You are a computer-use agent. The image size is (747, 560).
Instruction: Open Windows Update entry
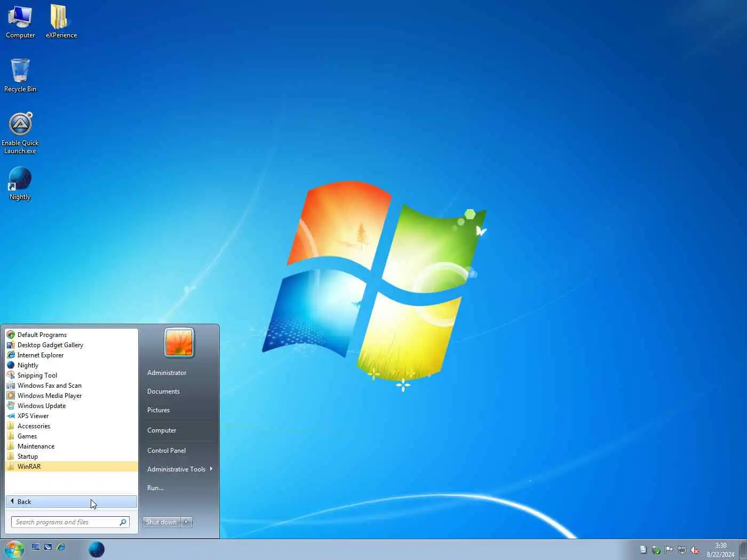[71, 406]
